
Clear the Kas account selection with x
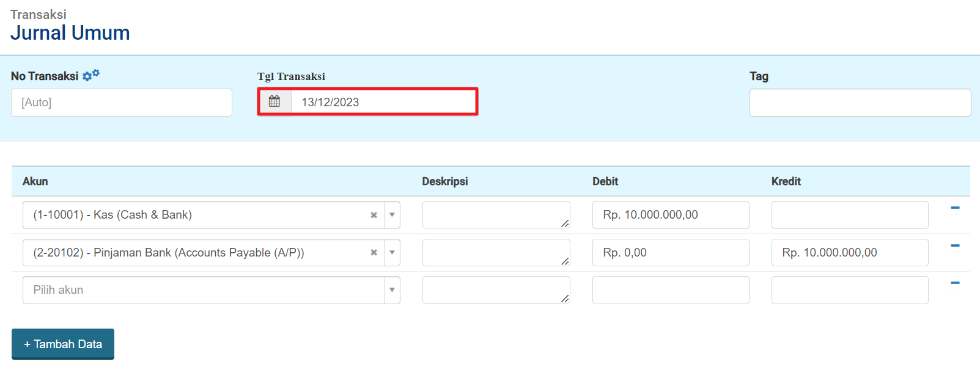click(x=374, y=215)
